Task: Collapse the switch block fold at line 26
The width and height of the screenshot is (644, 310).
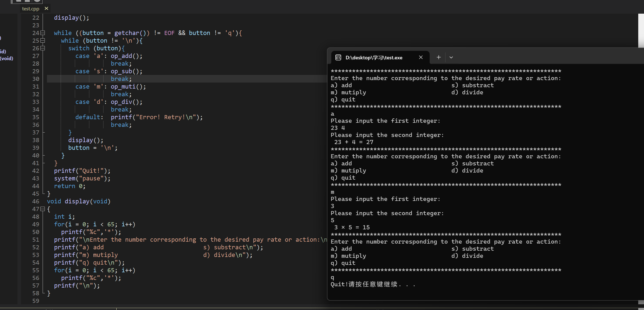Action: coord(43,48)
